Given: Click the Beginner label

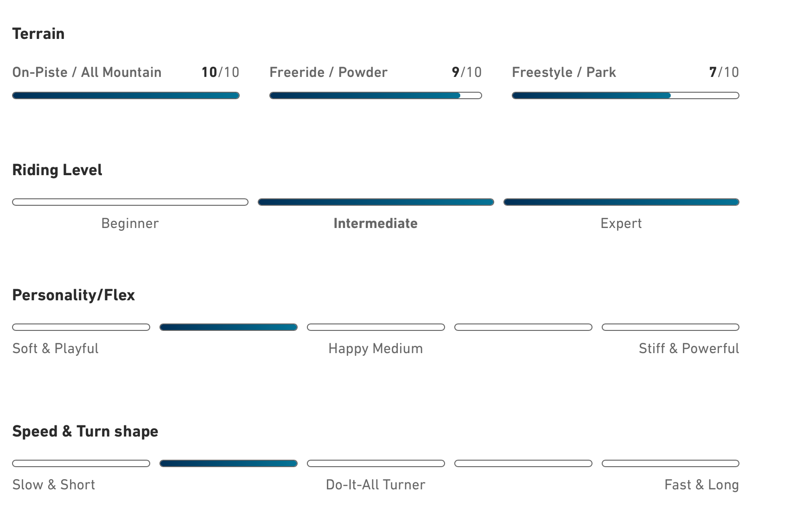Looking at the screenshot, I should [130, 223].
